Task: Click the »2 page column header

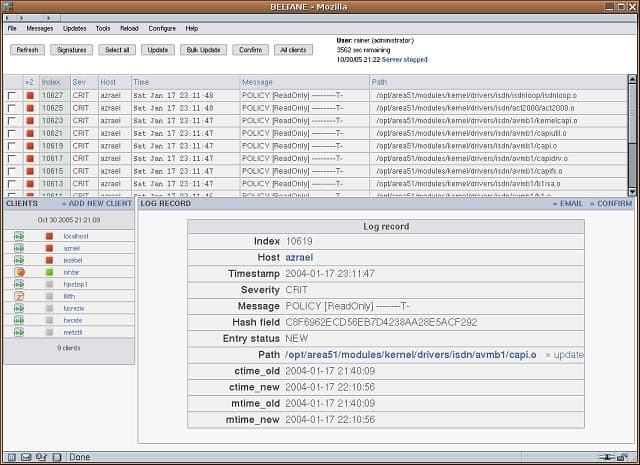Action: [29, 82]
